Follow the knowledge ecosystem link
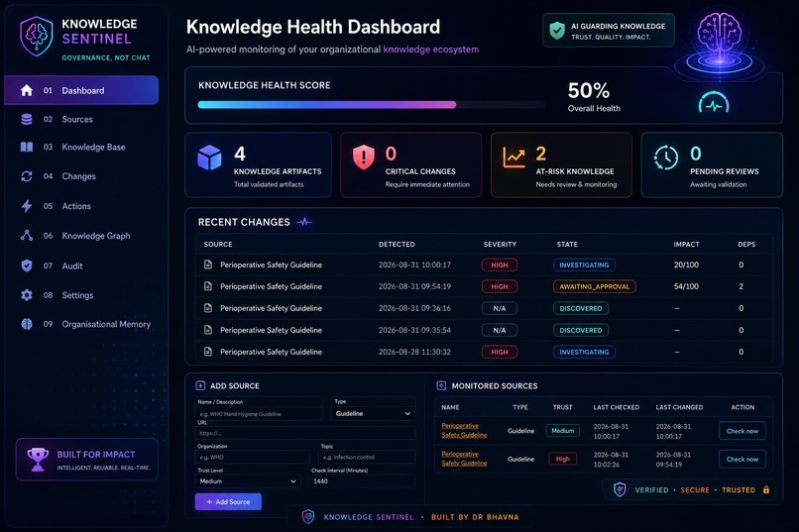 click(x=430, y=50)
